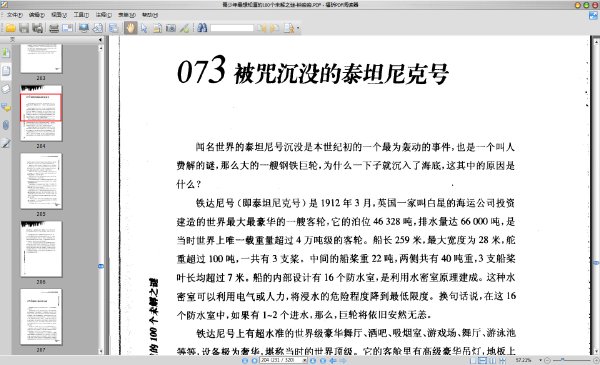
Task: Go to previous page in status bar
Action: tap(254, 361)
